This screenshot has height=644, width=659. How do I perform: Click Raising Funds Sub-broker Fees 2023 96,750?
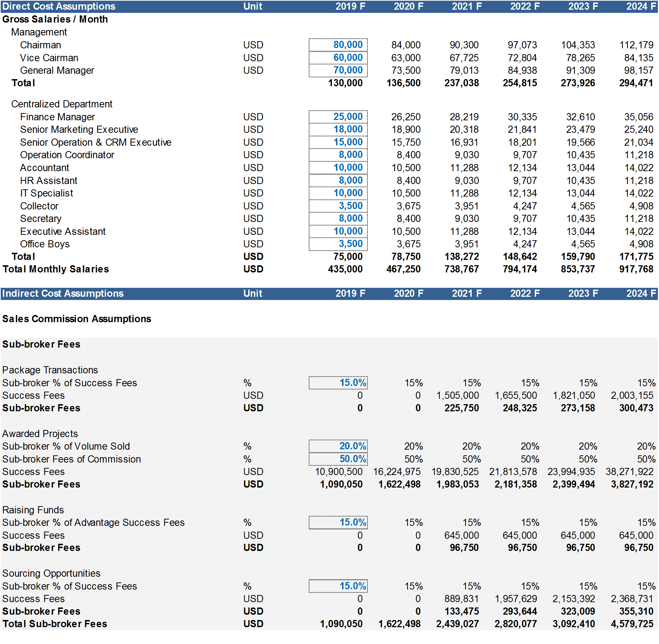click(x=580, y=548)
